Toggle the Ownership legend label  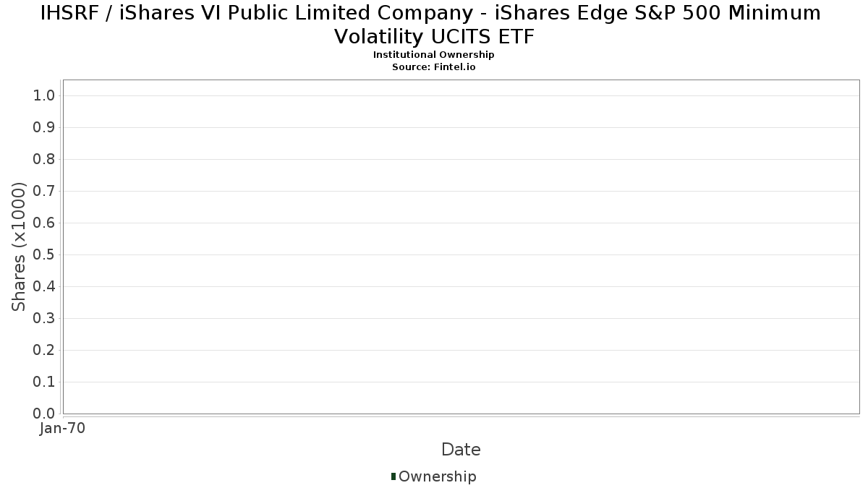pyautogui.click(x=438, y=476)
